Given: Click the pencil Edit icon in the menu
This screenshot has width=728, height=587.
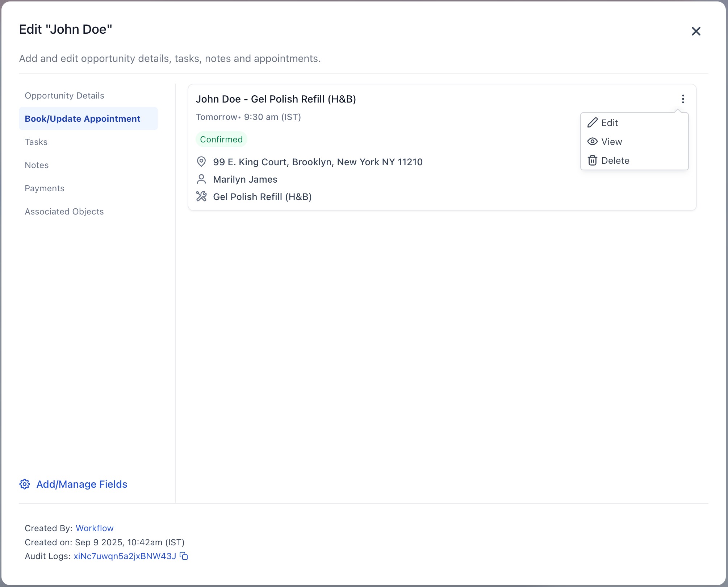Looking at the screenshot, I should [x=593, y=123].
